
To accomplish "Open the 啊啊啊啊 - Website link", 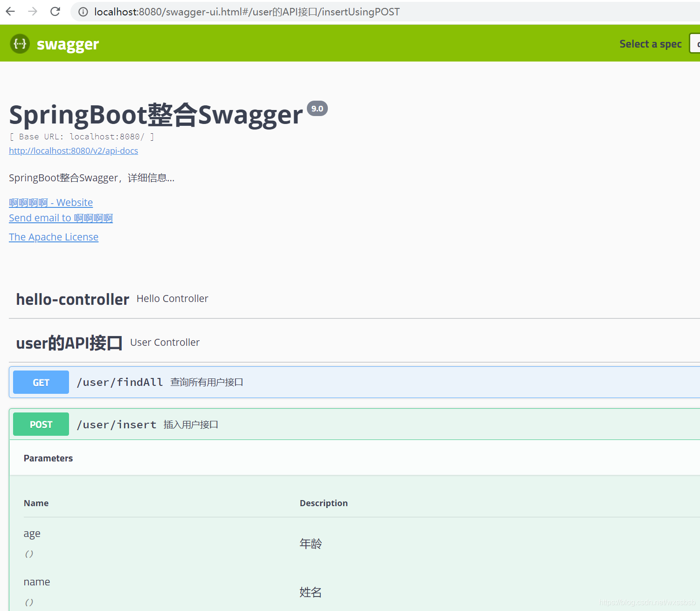I will pyautogui.click(x=51, y=202).
